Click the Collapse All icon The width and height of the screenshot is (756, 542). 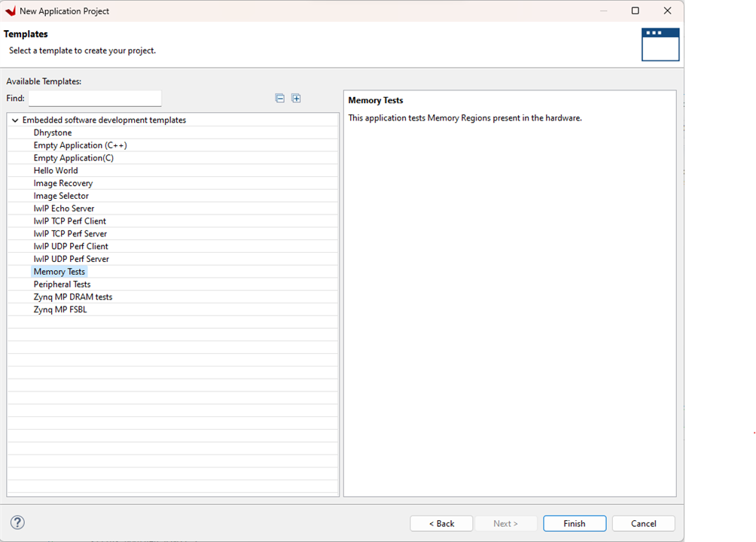279,99
